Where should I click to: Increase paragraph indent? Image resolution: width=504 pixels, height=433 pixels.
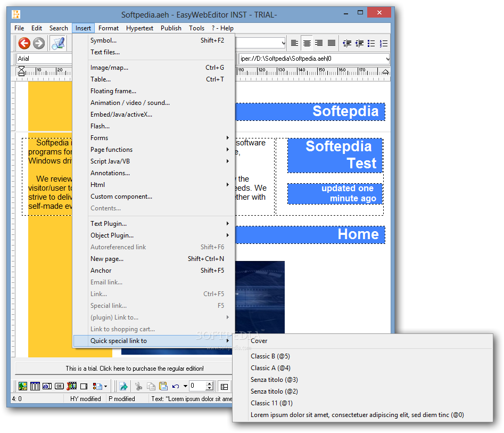359,43
